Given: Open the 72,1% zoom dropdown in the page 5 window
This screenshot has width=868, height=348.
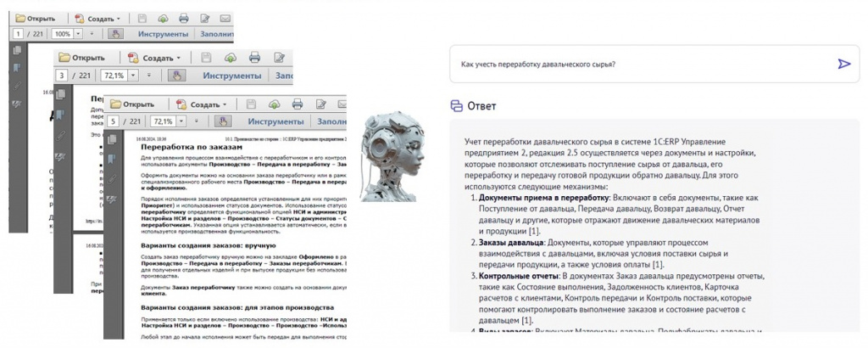Looking at the screenshot, I should pyautogui.click(x=183, y=121).
